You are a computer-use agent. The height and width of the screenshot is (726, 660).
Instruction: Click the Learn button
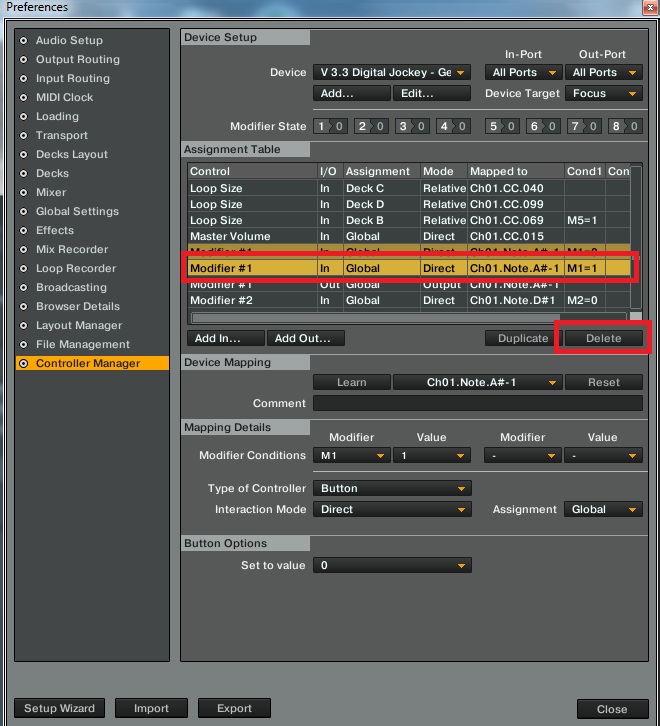click(352, 382)
